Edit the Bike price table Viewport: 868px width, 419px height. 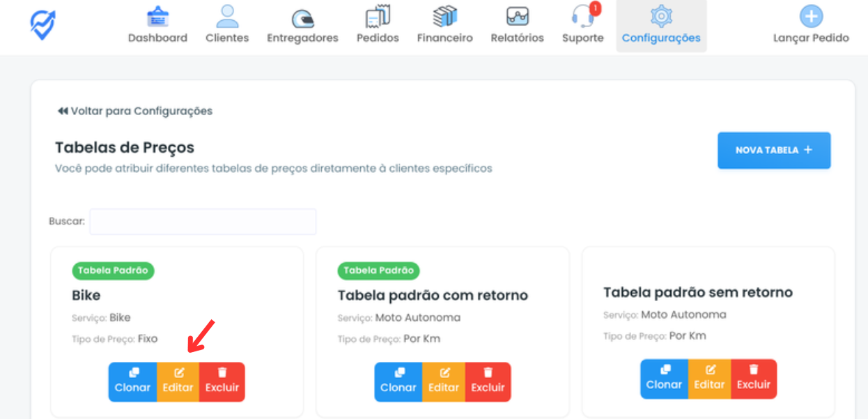178,381
